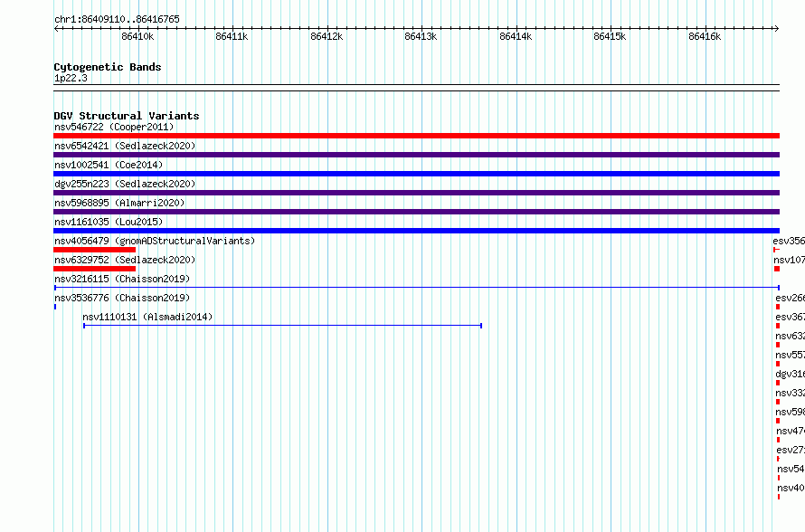This screenshot has height=532, width=805.
Task: Click the 86413k ruler position label
Action: (x=421, y=36)
